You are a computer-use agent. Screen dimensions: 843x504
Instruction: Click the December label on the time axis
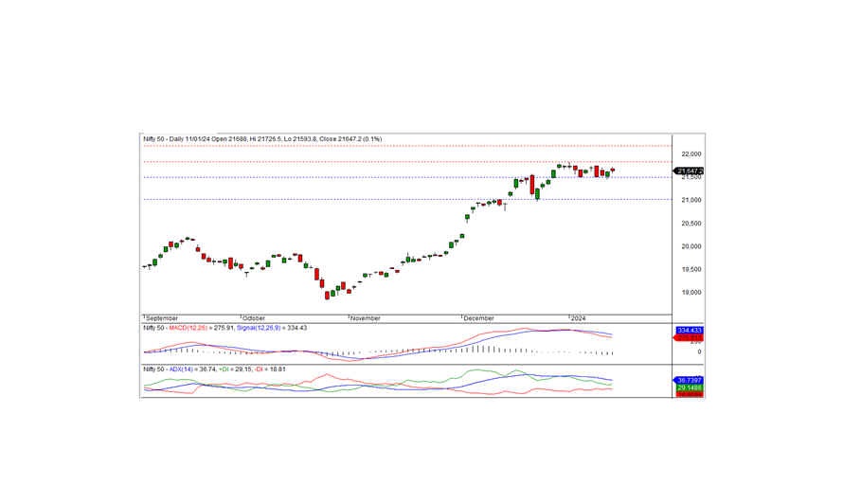tap(478, 318)
